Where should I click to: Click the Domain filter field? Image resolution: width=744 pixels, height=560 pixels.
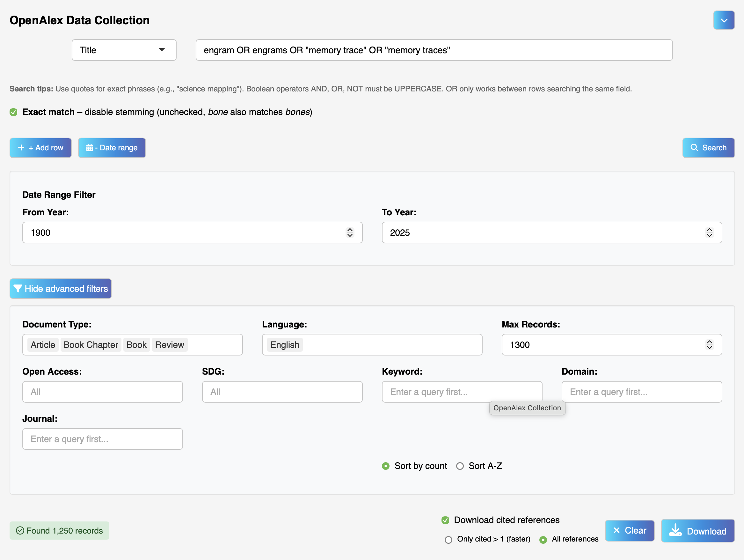[642, 391]
